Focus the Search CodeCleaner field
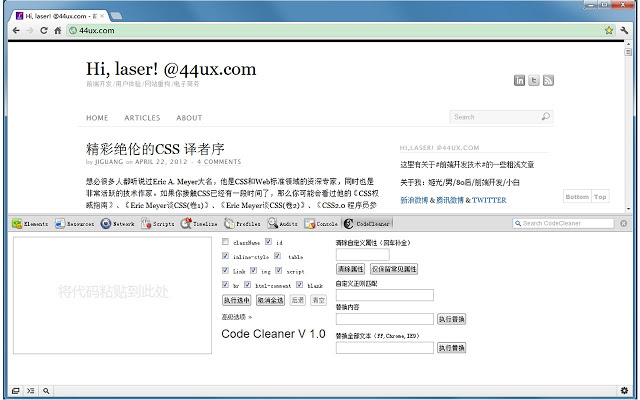This screenshot has height=400, width=640. [563, 223]
